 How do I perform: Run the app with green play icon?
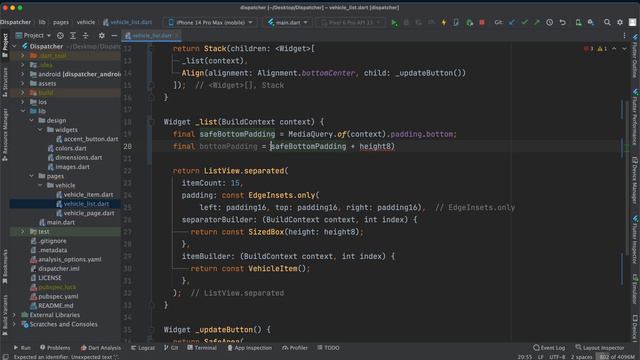point(394,22)
